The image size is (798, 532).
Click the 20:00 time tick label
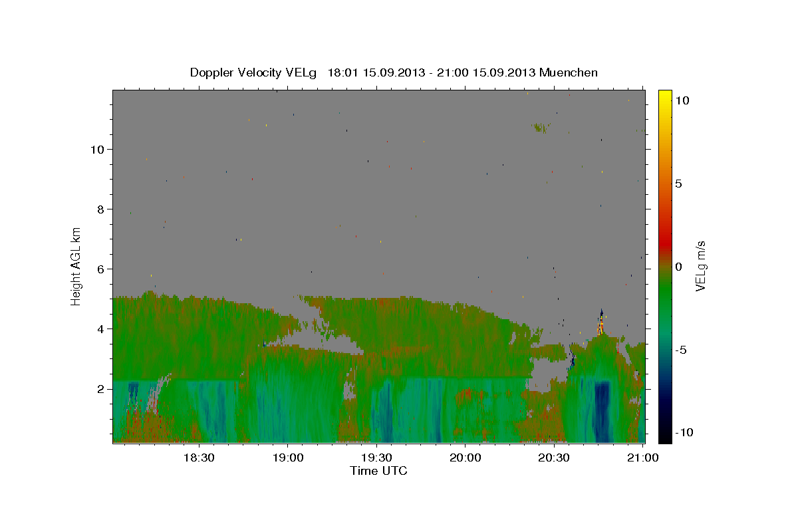(465, 458)
